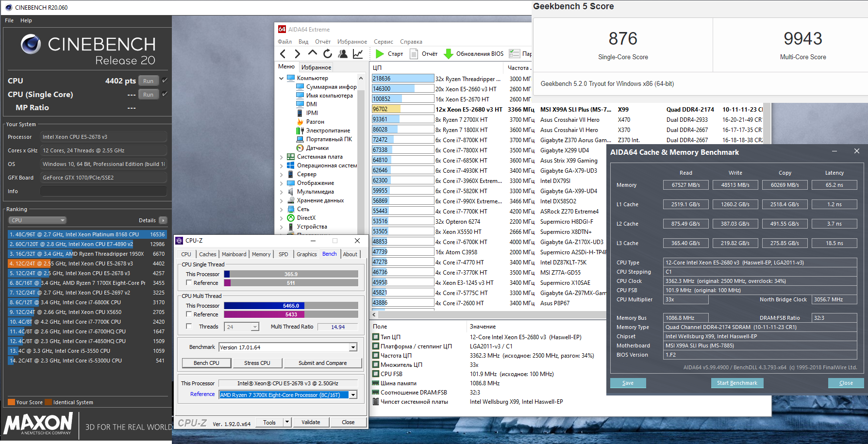868x444 pixels.
Task: Click Bench CPU button in CPU-Z
Action: 206,363
